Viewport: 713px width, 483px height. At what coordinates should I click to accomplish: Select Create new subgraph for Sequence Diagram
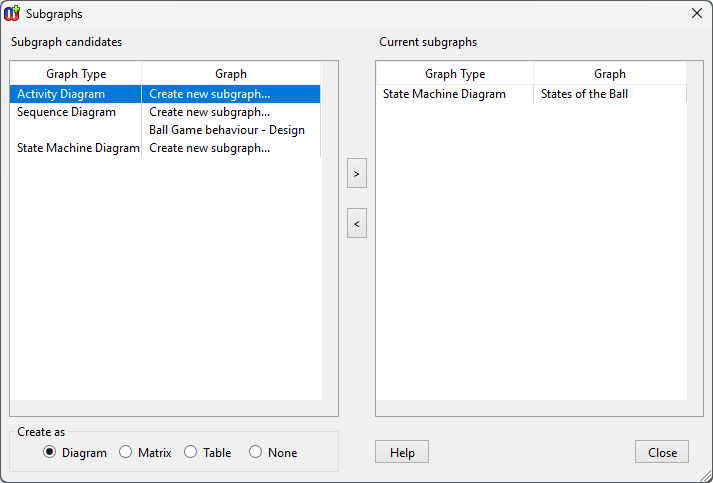click(210, 112)
